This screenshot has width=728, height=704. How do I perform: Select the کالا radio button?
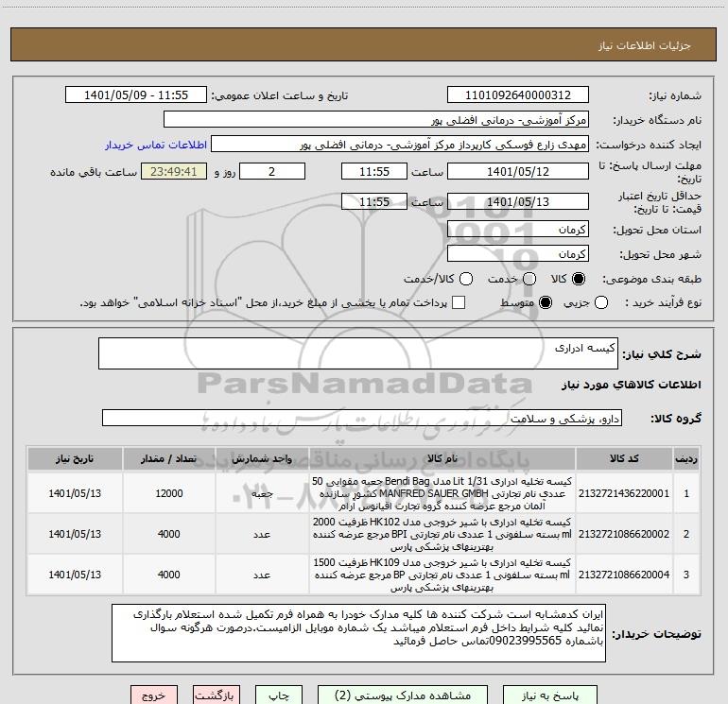point(579,279)
